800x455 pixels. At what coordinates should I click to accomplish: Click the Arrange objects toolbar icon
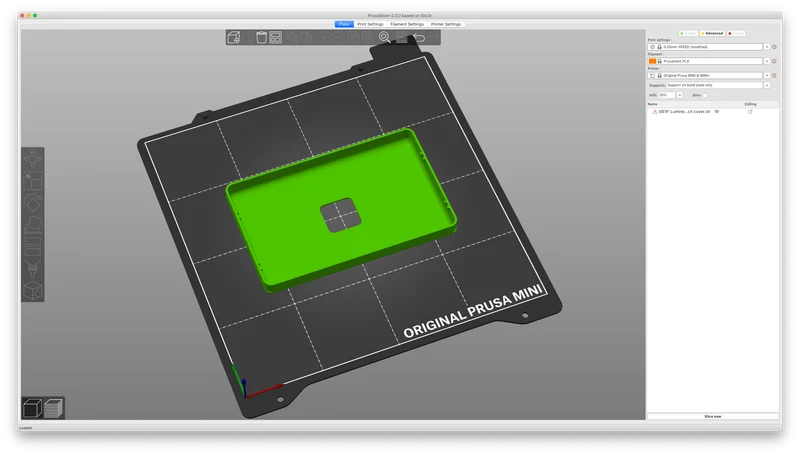click(276, 37)
